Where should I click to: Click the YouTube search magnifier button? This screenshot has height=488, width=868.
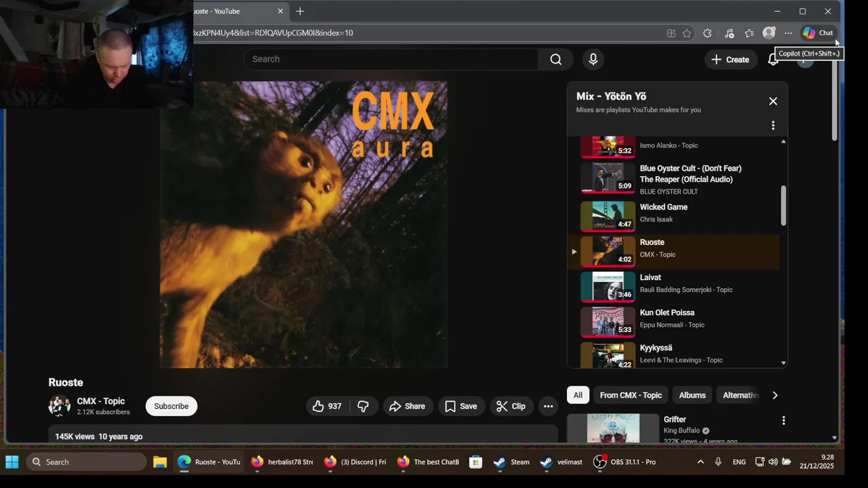555,59
